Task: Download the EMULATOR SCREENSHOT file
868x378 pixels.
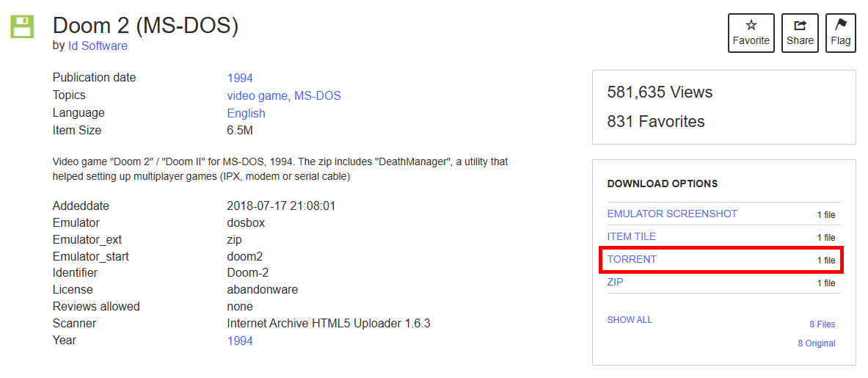Action: [x=672, y=214]
